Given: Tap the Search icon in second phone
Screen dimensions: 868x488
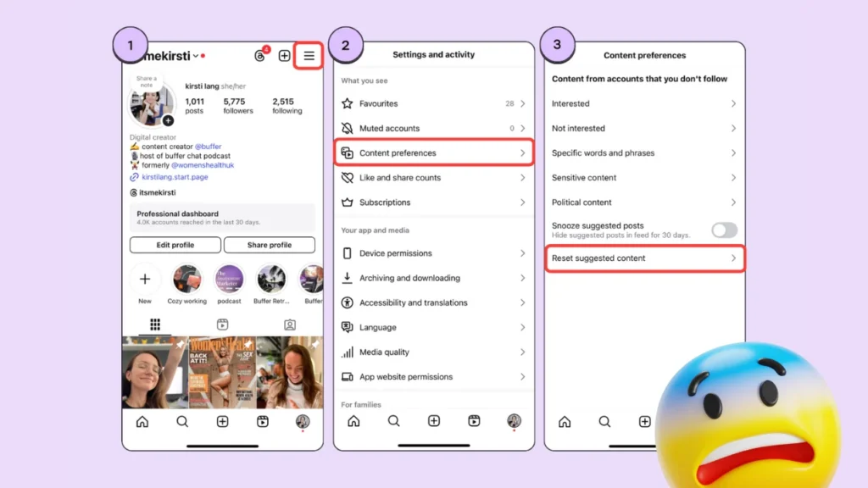Looking at the screenshot, I should coord(393,421).
